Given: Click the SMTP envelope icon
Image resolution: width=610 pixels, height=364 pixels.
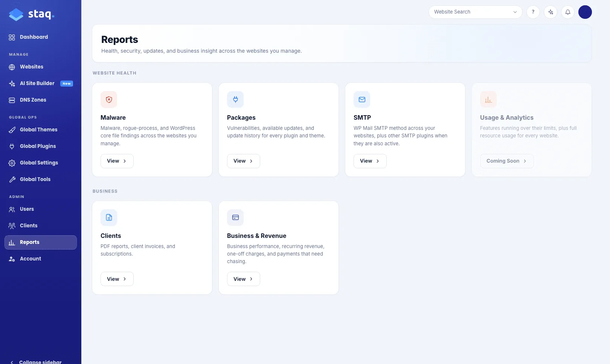Looking at the screenshot, I should click(362, 100).
